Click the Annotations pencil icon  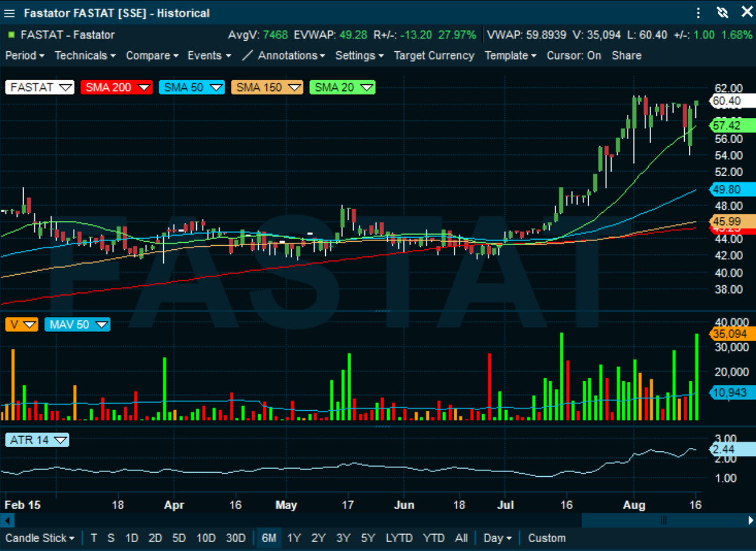coord(247,55)
